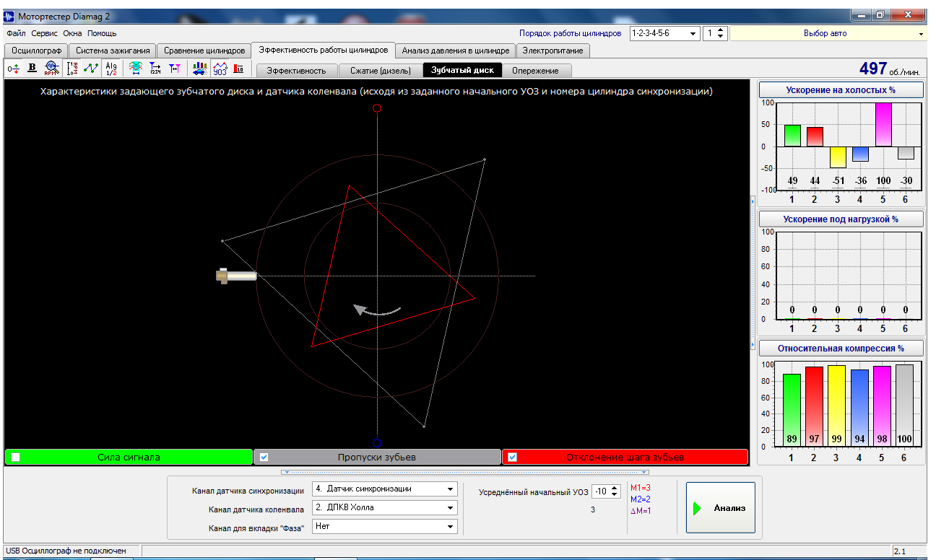936x560 pixels.
Task: Click the zero level adjust icon
Action: (14, 69)
